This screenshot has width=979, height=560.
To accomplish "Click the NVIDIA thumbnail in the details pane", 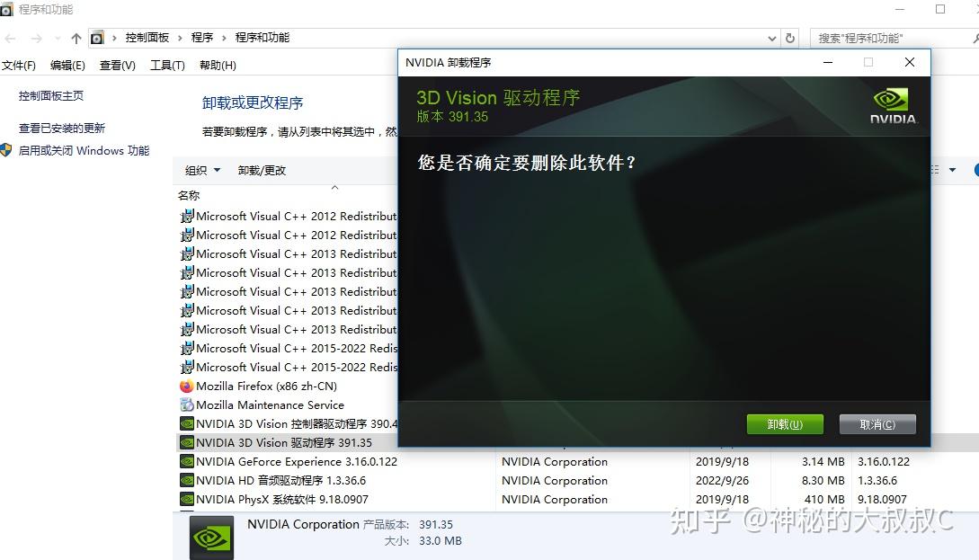I will [x=209, y=537].
